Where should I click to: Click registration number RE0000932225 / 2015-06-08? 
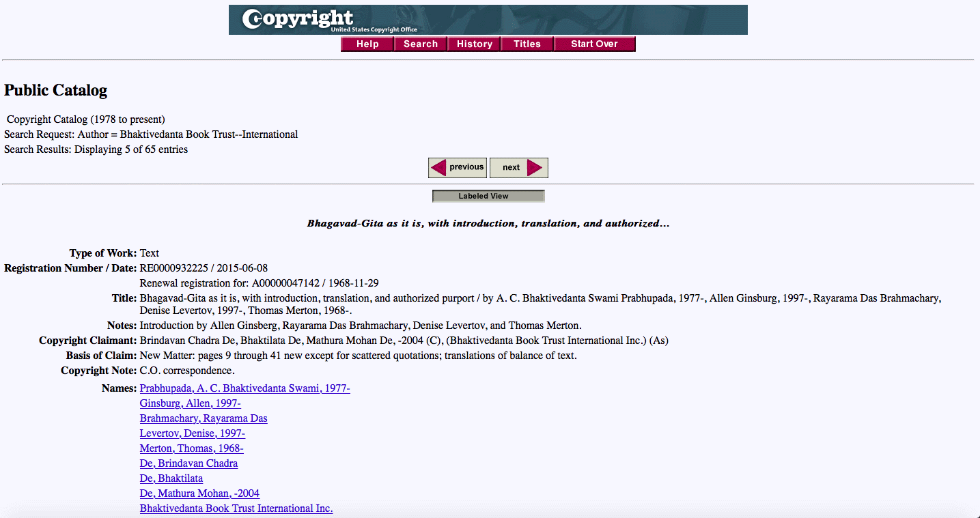(x=204, y=268)
